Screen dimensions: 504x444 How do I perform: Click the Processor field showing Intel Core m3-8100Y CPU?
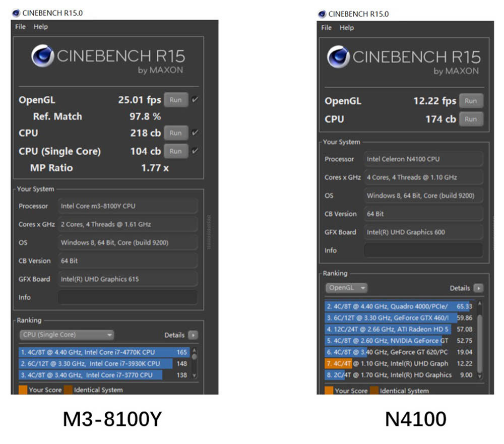[128, 206]
